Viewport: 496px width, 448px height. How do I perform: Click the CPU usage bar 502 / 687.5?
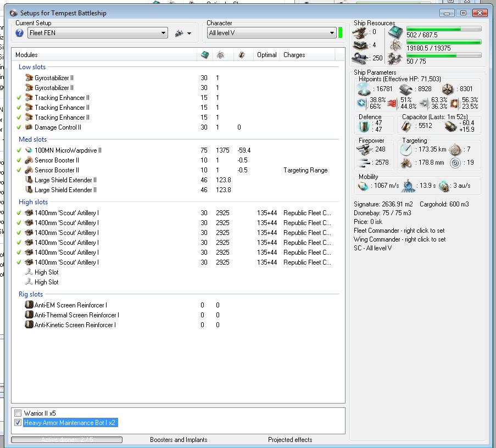(x=444, y=29)
